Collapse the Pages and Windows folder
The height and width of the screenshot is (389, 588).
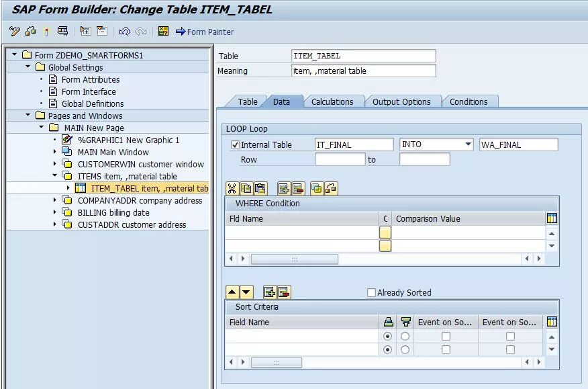click(x=28, y=116)
